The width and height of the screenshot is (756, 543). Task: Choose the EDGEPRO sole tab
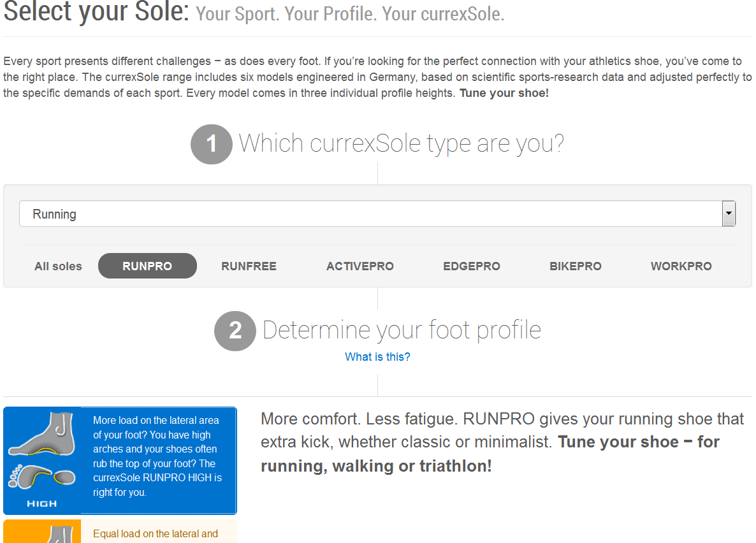(472, 266)
